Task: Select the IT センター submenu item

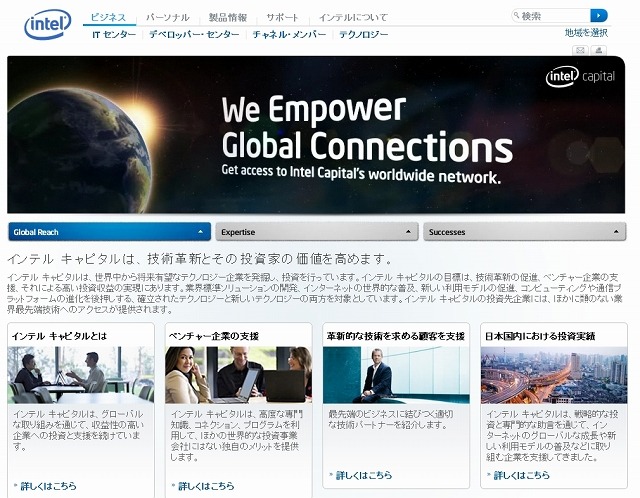Action: [114, 35]
